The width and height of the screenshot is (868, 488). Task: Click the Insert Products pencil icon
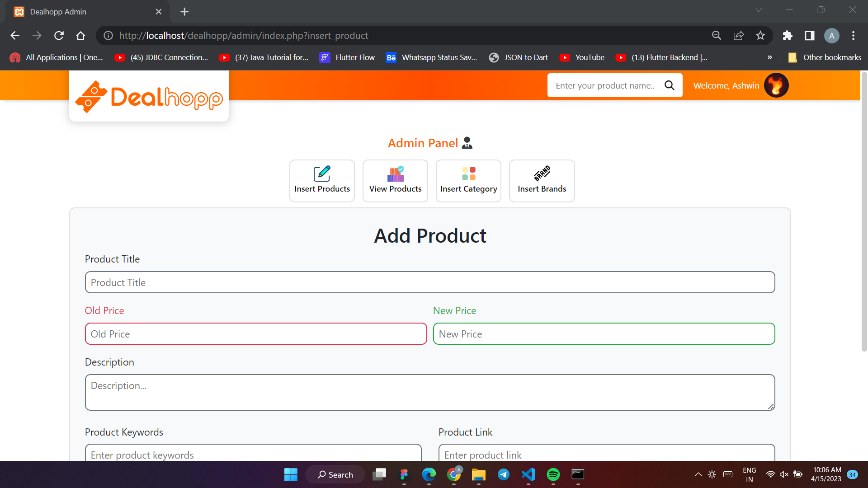click(322, 174)
